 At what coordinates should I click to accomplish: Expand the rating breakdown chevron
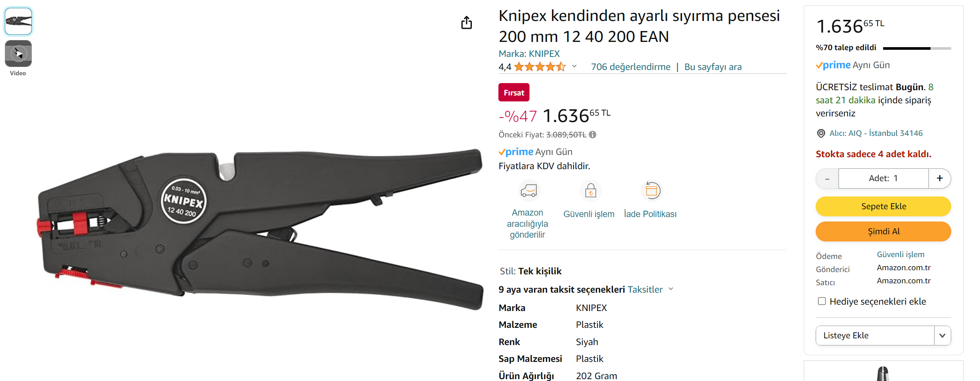click(x=574, y=66)
